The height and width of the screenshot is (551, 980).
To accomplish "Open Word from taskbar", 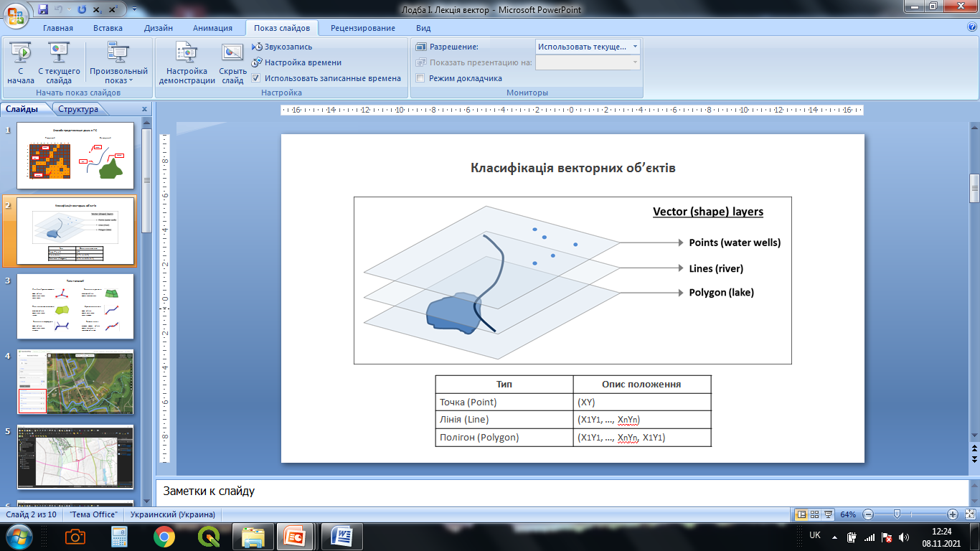I will [342, 537].
